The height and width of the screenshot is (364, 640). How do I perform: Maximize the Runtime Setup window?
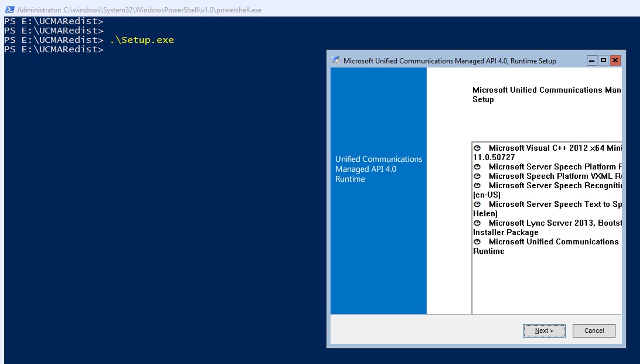click(603, 61)
